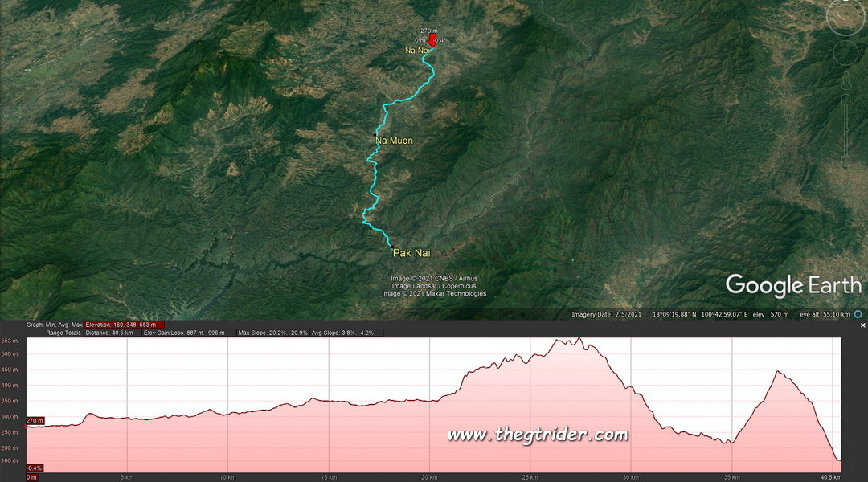The width and height of the screenshot is (868, 482).
Task: Click the red placemark arrow at Na Noi
Action: coord(432,41)
